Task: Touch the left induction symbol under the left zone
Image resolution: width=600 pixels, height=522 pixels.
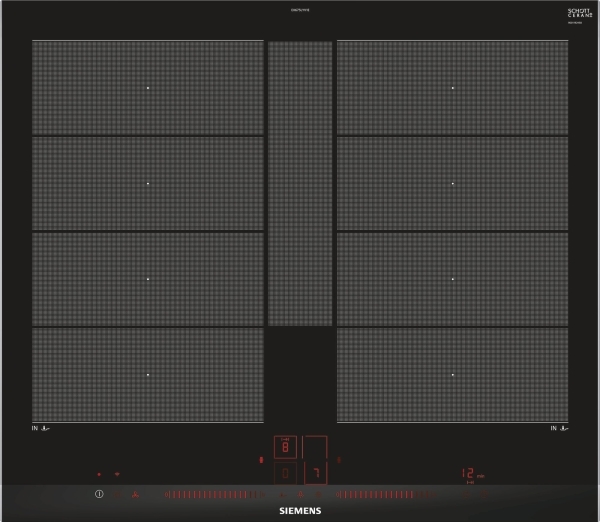Action: [x=41, y=429]
